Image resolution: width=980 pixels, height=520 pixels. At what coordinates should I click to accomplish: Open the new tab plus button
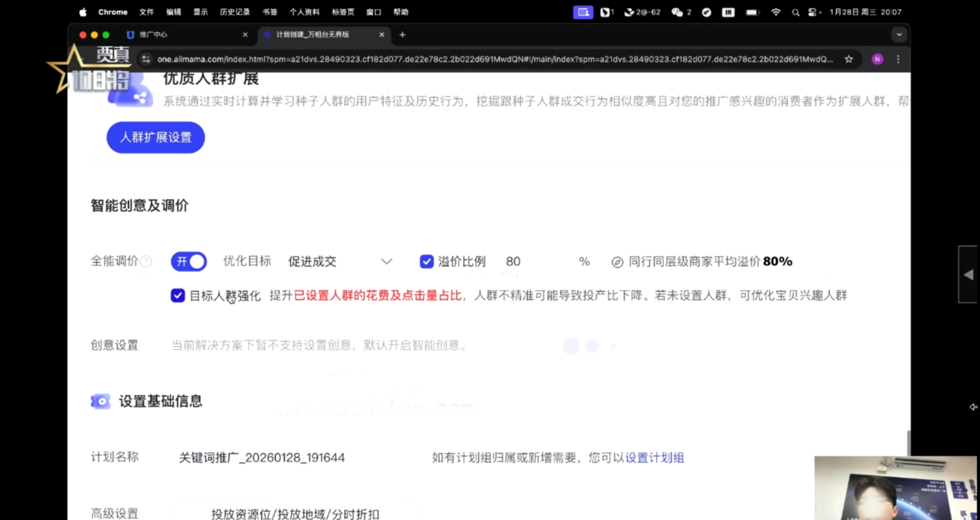pyautogui.click(x=402, y=35)
